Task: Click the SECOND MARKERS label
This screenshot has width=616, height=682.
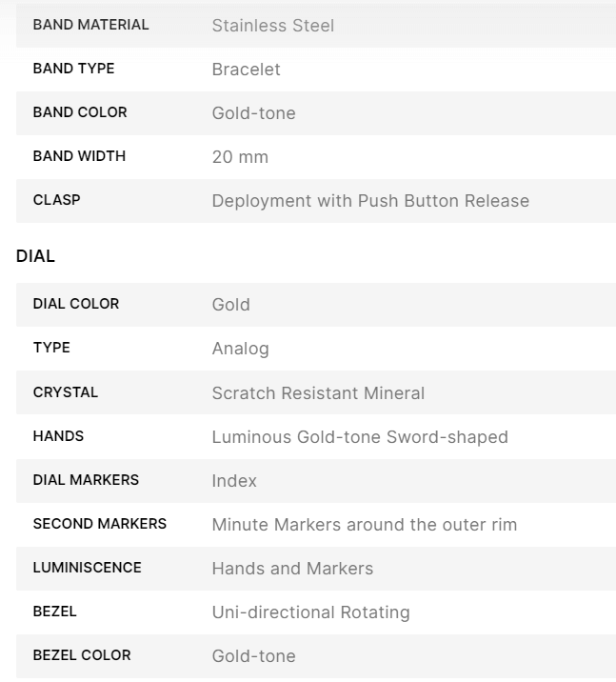Action: (x=100, y=524)
